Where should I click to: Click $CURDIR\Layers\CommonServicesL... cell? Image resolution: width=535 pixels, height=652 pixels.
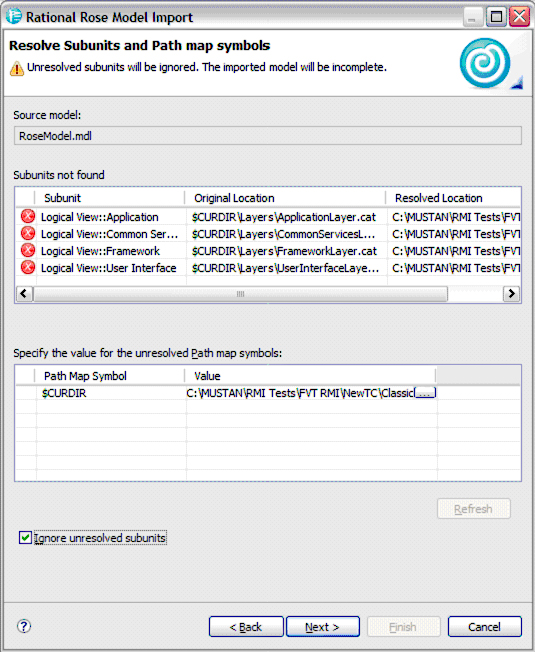[x=284, y=234]
